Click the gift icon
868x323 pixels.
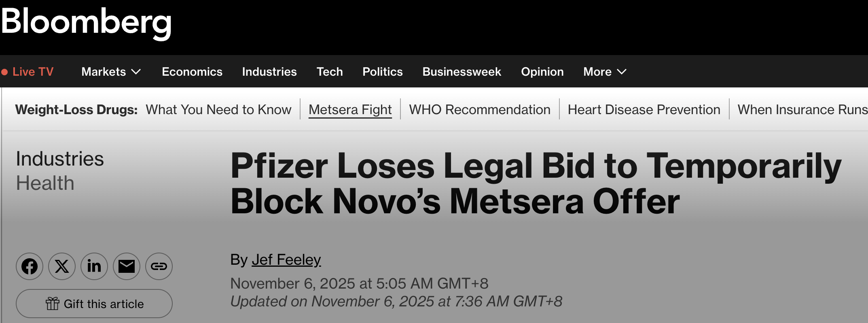(53, 304)
